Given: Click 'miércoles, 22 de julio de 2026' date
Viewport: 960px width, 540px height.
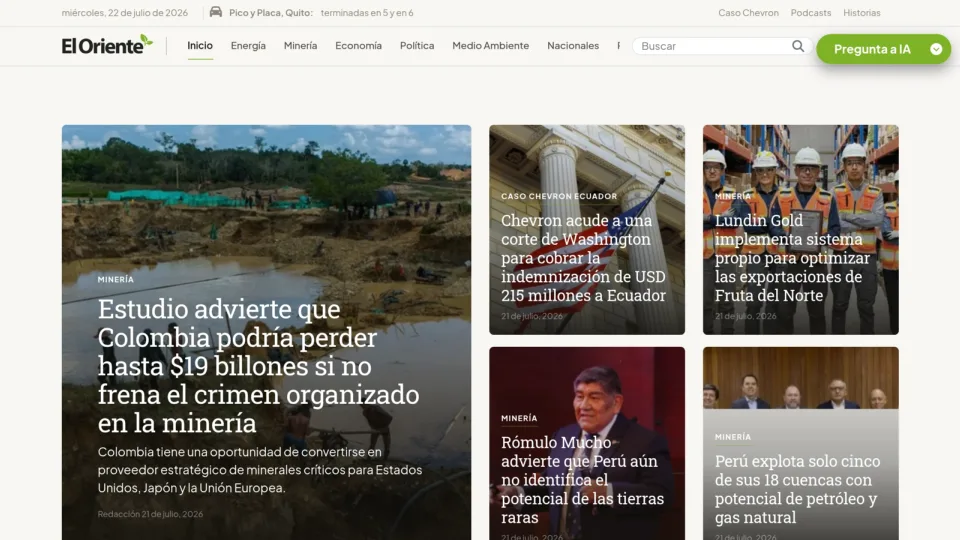Looking at the screenshot, I should click(124, 12).
